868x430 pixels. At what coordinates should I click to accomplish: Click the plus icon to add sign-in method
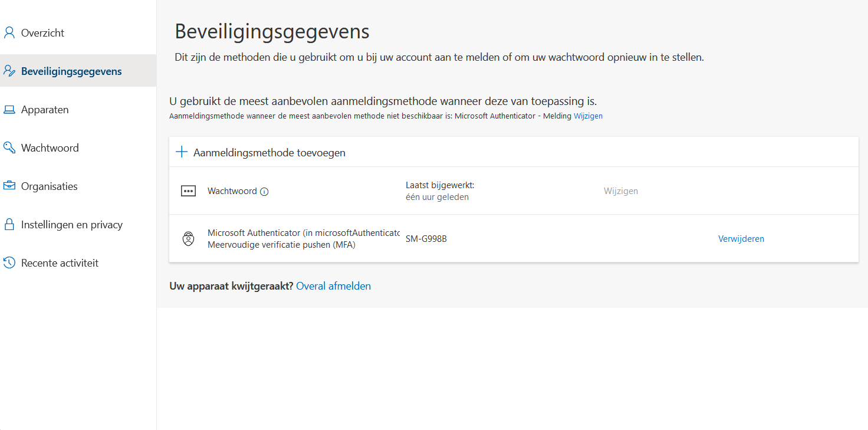181,152
